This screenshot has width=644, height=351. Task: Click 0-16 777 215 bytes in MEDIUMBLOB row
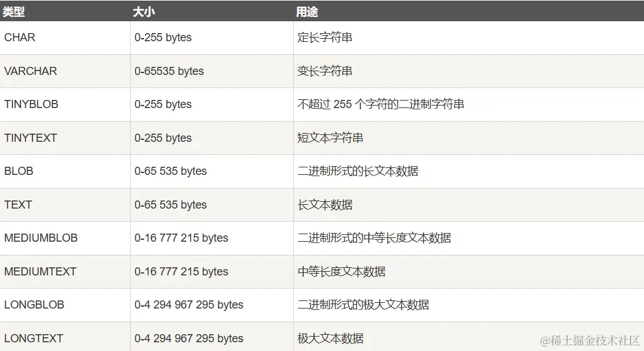pos(181,238)
